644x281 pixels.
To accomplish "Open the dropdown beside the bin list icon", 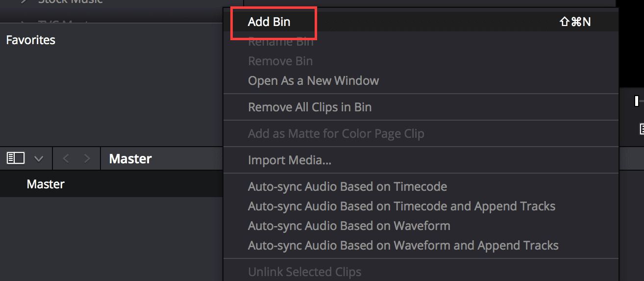I will coord(39,159).
